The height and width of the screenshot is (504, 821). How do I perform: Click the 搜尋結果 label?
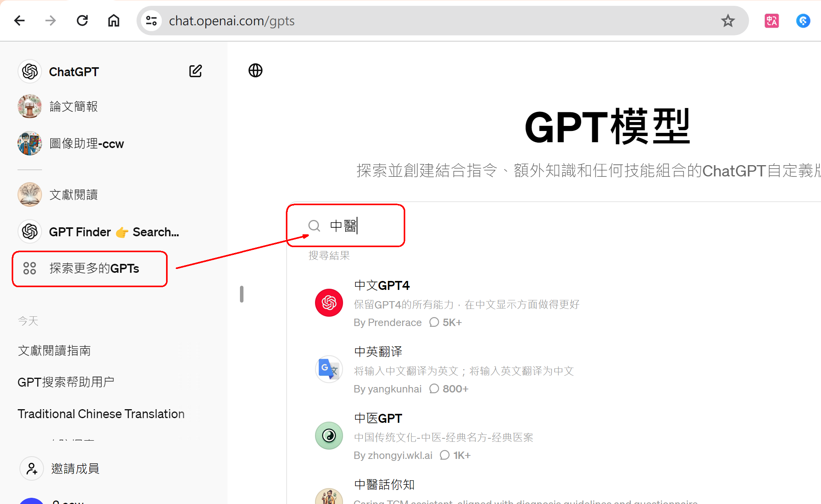pyautogui.click(x=329, y=255)
